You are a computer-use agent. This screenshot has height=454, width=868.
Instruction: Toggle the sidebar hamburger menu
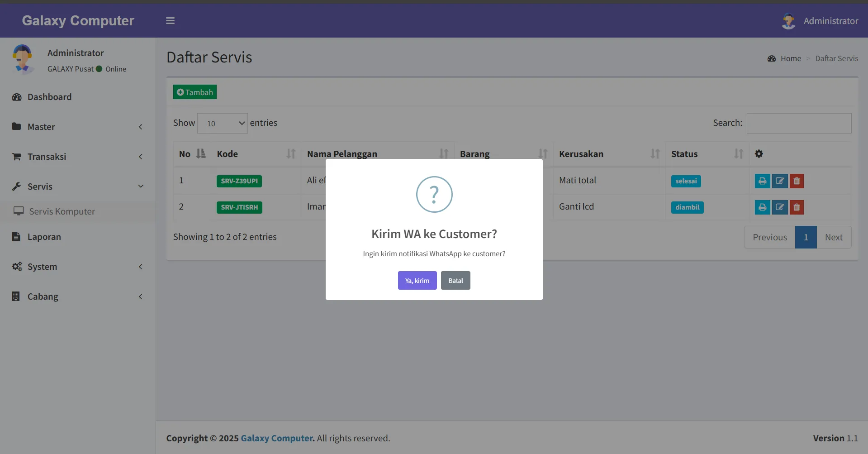click(170, 21)
